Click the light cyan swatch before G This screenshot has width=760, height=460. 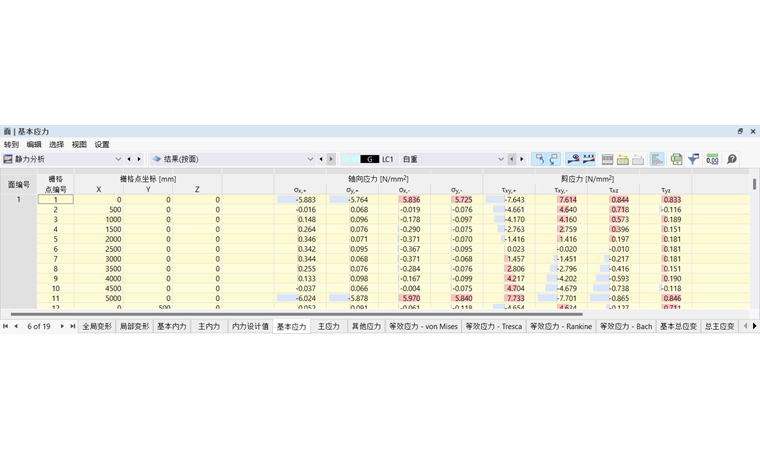point(350,159)
